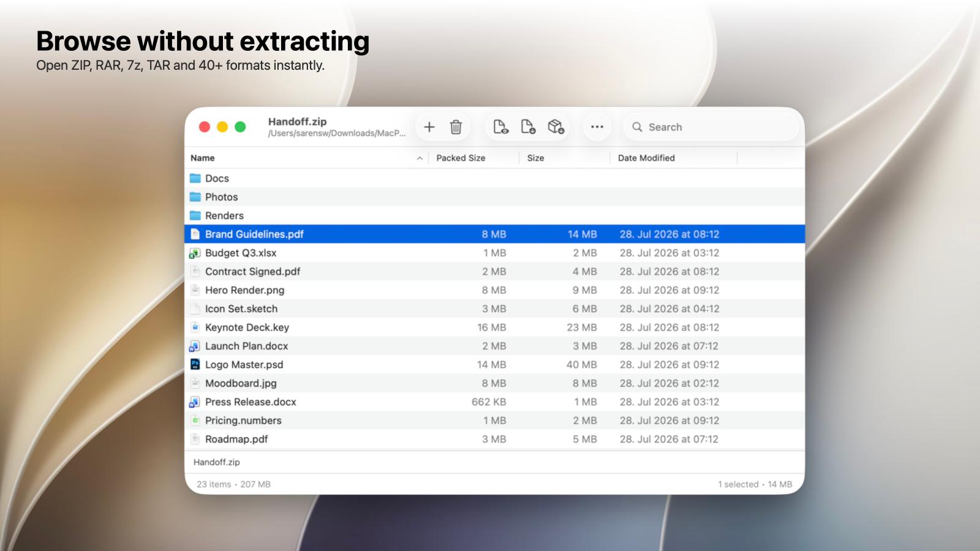This screenshot has height=551, width=980.
Task: Select the Brand Guidelines.pdf file name
Action: pyautogui.click(x=254, y=234)
